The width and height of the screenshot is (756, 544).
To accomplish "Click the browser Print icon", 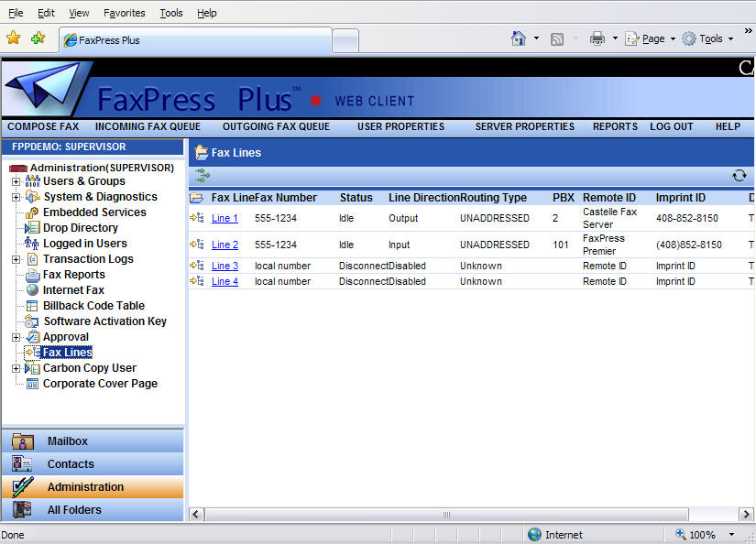I will (597, 38).
